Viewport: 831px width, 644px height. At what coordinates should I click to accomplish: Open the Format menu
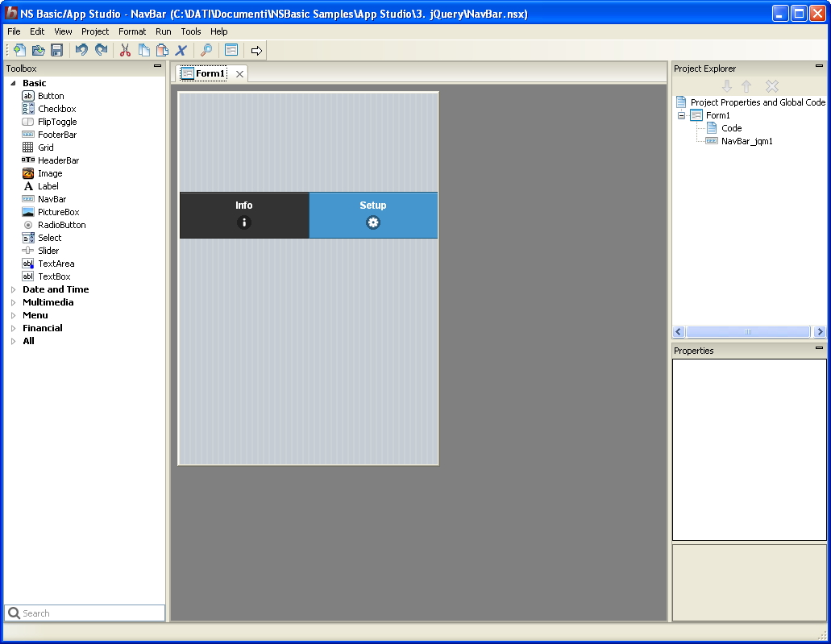(132, 31)
